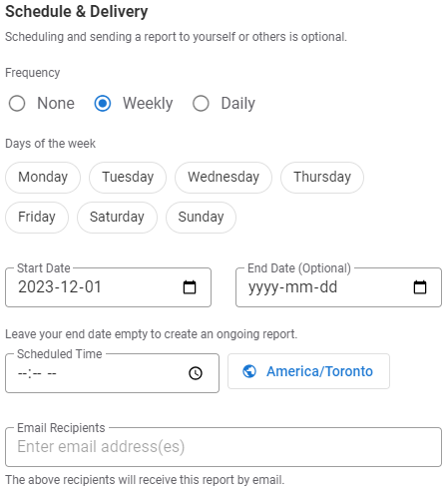Select the Daily frequency radio button
This screenshot has height=493, width=448.
201,104
